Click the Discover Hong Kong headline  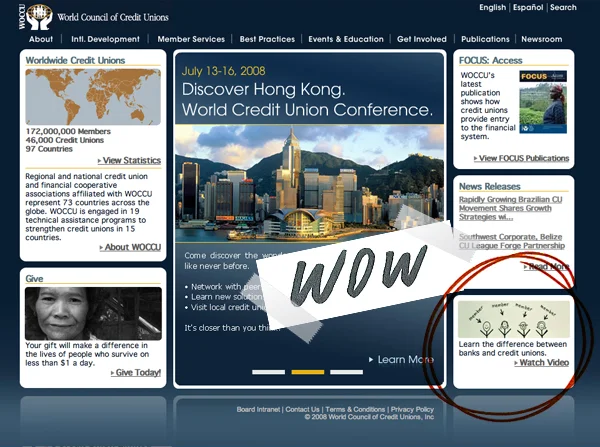(x=263, y=90)
